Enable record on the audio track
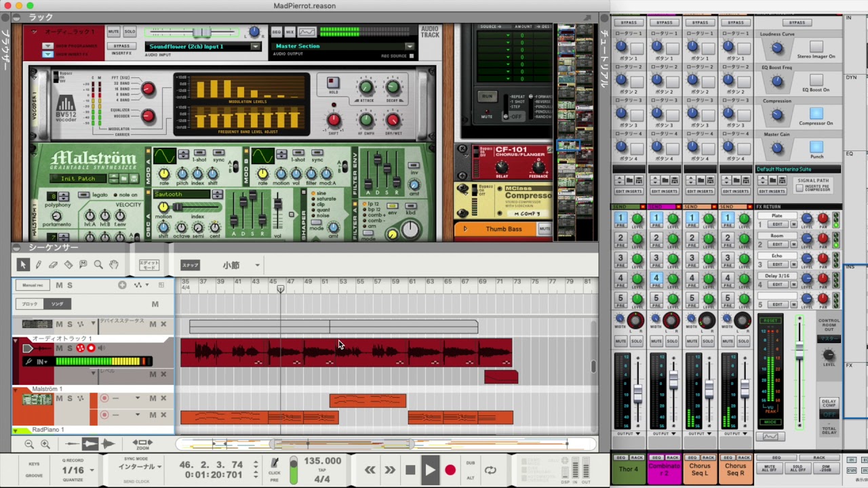 [91, 348]
